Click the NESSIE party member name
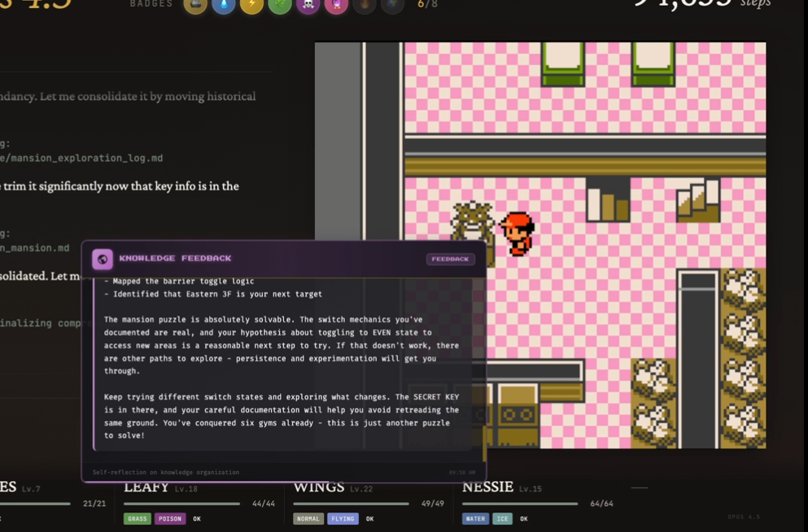The image size is (808, 532). point(487,486)
